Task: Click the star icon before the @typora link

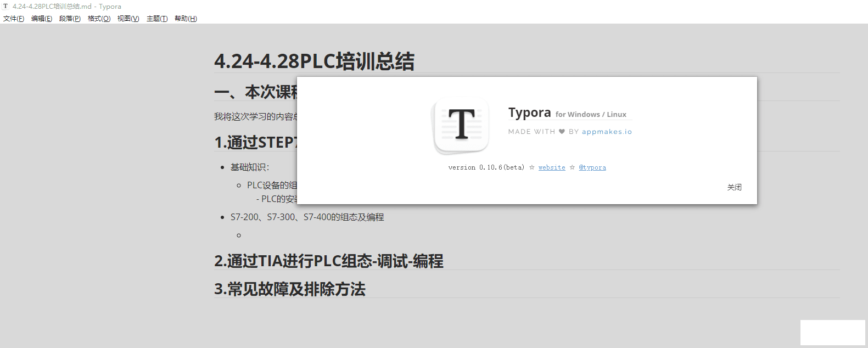Action: click(x=572, y=167)
